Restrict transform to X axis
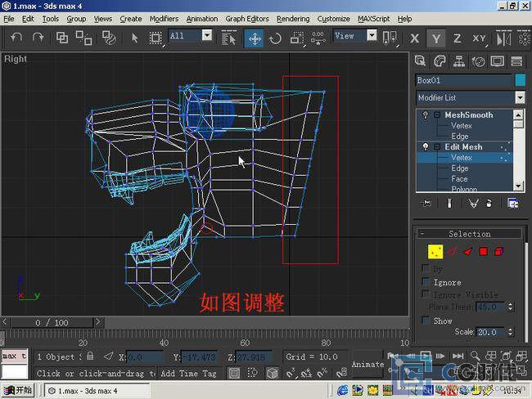 point(414,38)
